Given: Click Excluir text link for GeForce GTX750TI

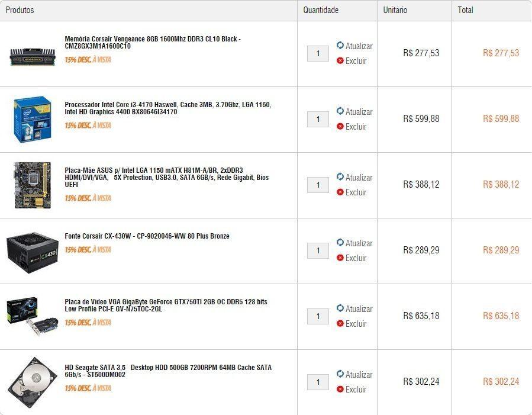Looking at the screenshot, I should 356,324.
